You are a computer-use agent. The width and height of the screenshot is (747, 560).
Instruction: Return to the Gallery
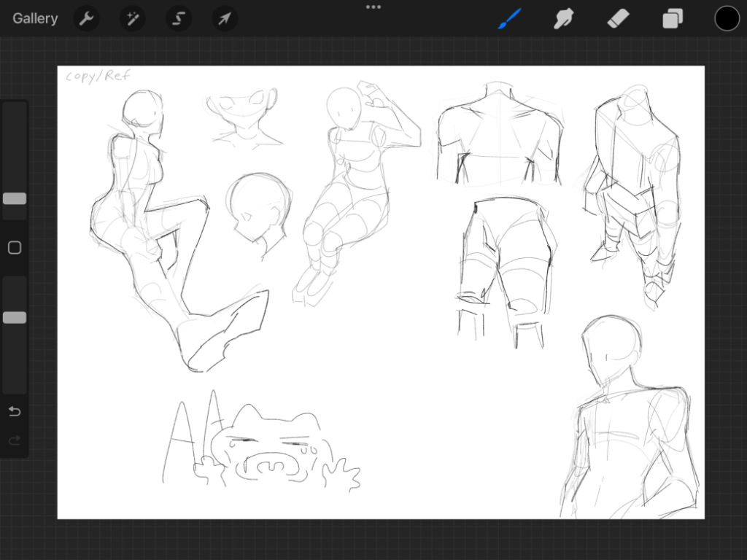point(35,19)
